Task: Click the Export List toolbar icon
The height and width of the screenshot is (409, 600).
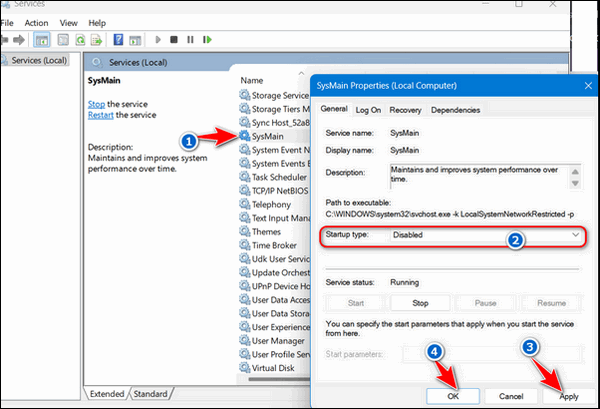Action: pyautogui.click(x=96, y=39)
